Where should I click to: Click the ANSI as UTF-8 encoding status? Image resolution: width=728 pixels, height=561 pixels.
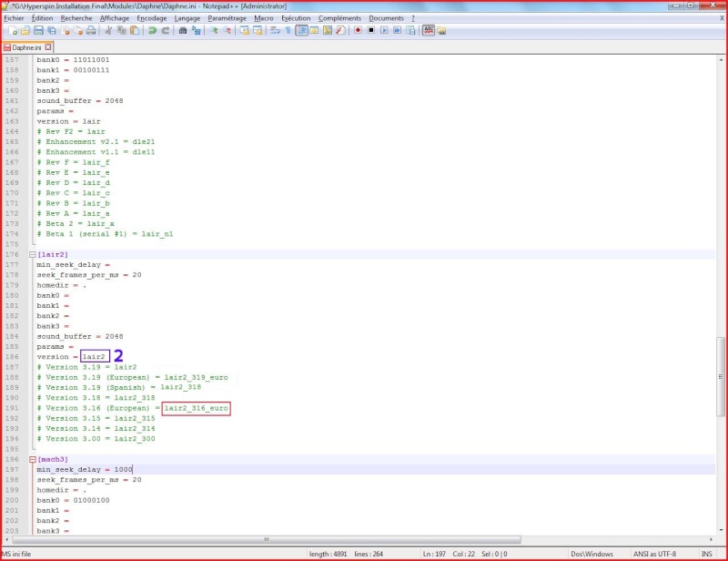click(x=654, y=554)
